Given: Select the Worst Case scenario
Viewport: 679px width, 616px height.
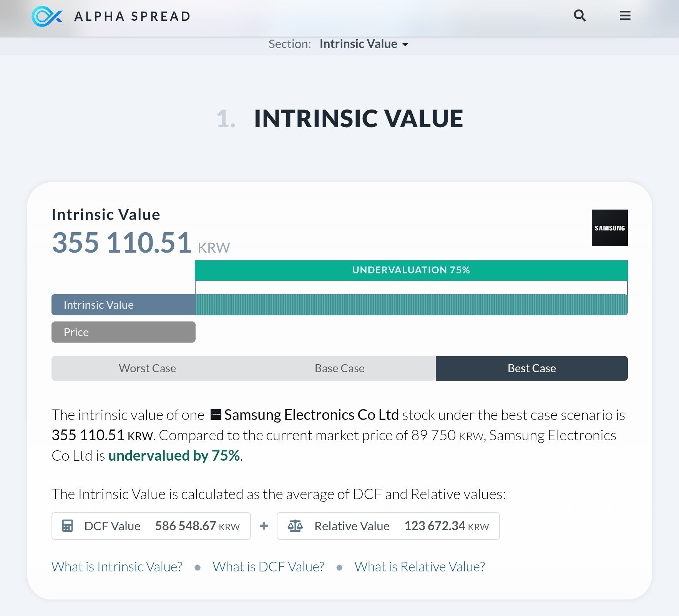Looking at the screenshot, I should click(x=147, y=368).
